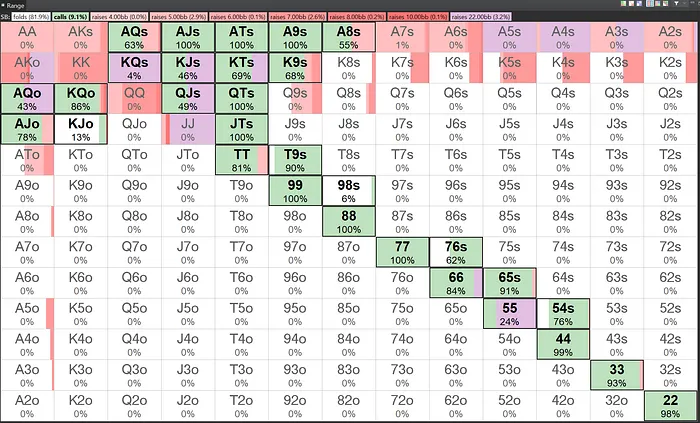
Task: Select the KQo 86% hand cell
Action: [82, 100]
